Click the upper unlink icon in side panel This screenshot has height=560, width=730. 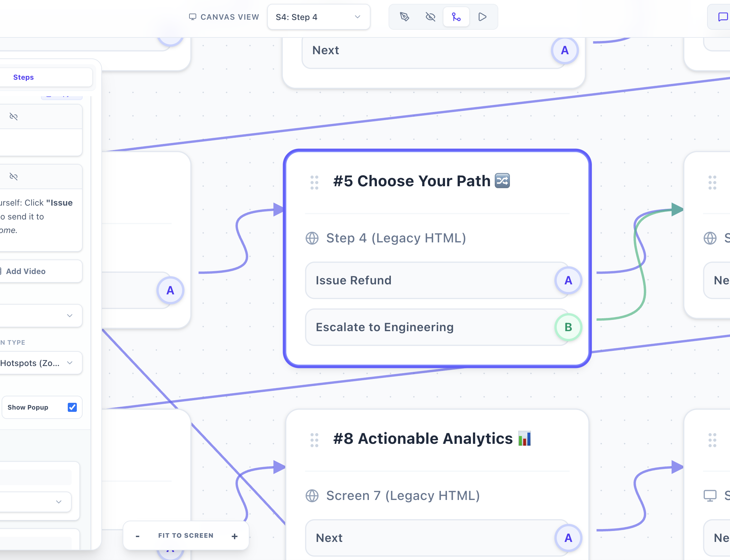pos(14,116)
